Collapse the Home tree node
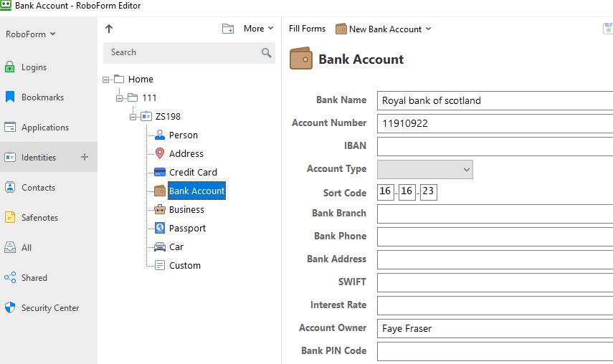Screen dimensions: 613x364 [106, 80]
